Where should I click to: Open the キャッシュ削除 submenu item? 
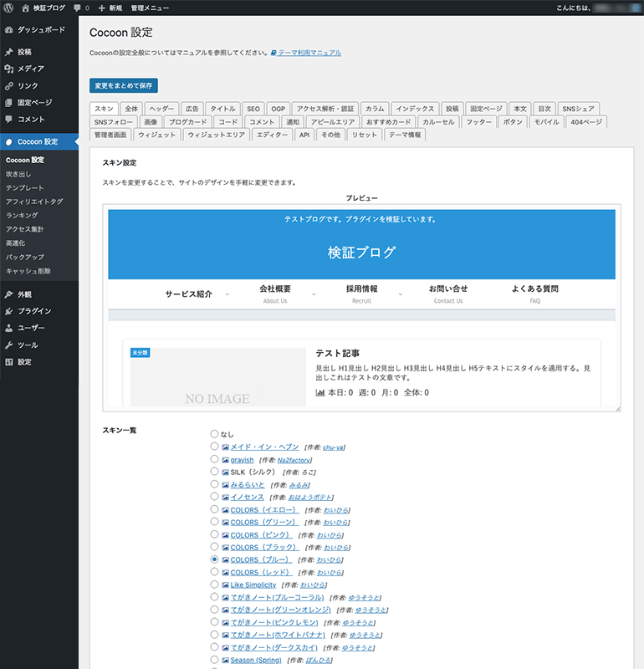click(28, 271)
